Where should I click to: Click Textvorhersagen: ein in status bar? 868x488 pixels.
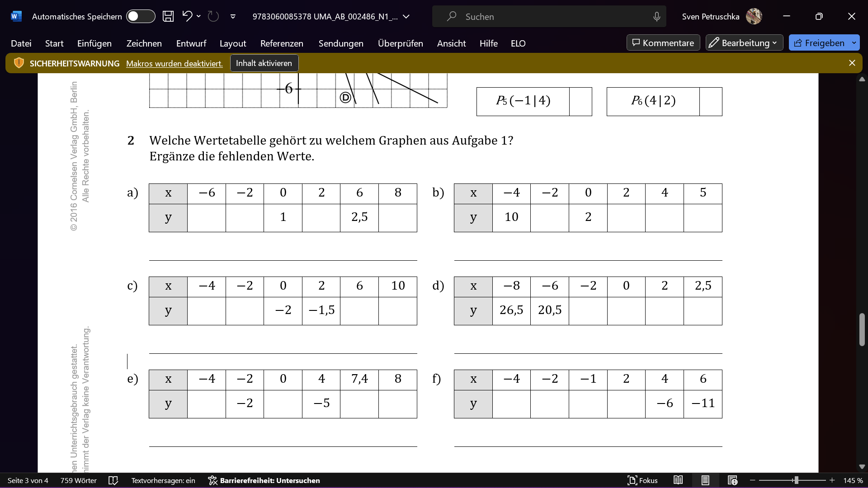pyautogui.click(x=163, y=480)
